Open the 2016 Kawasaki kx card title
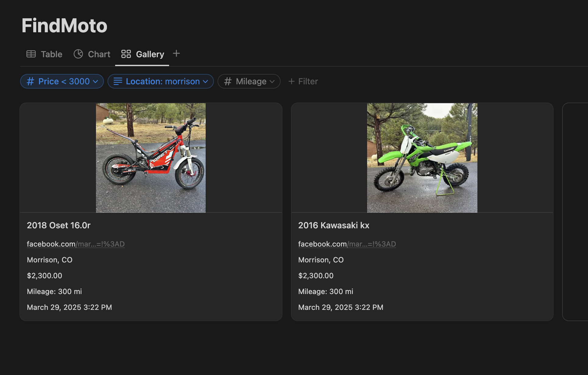This screenshot has height=375, width=588. (x=334, y=225)
